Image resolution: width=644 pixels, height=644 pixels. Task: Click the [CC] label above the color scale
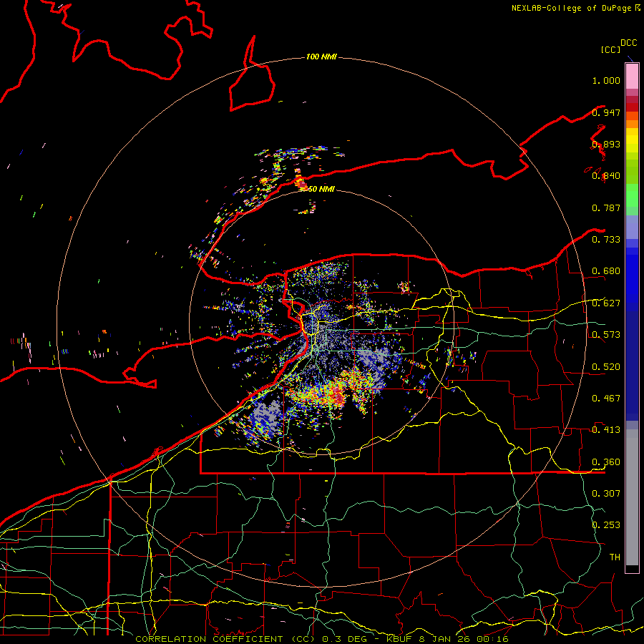(610, 49)
